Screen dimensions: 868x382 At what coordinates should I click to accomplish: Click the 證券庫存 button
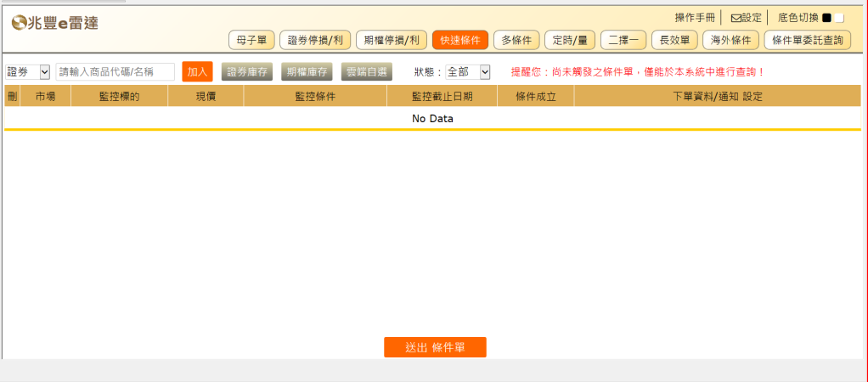click(x=247, y=72)
